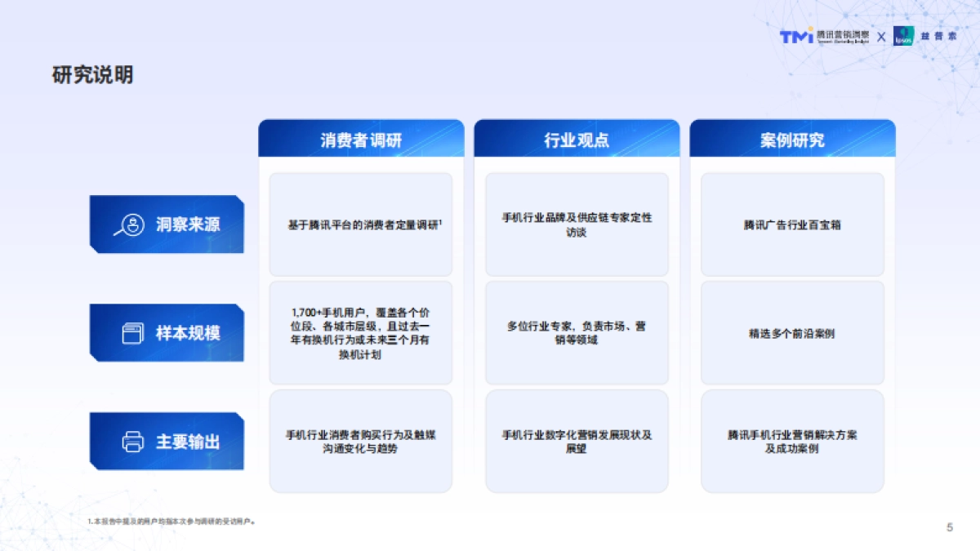Select the 行业观点 column header

click(x=577, y=138)
